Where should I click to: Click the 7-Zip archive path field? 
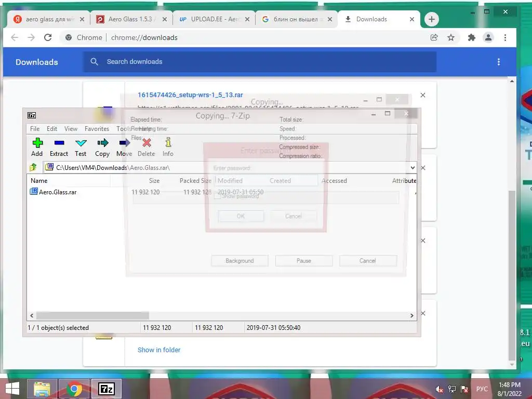(227, 168)
